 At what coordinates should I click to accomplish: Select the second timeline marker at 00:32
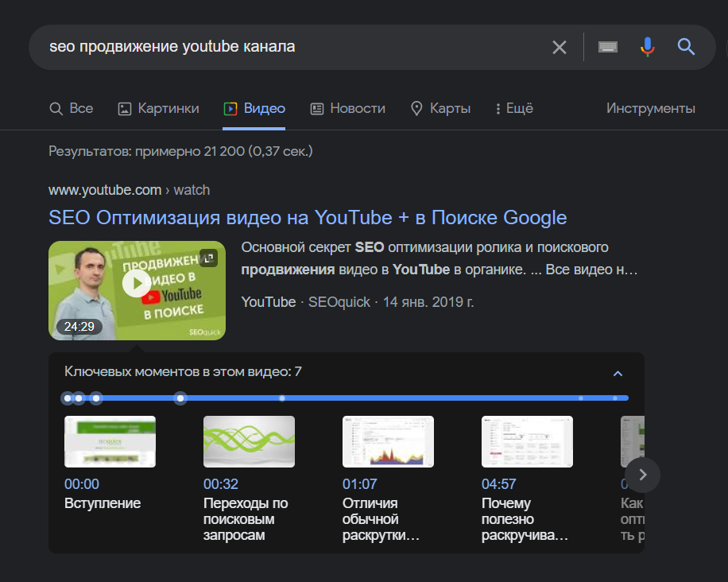tap(79, 398)
